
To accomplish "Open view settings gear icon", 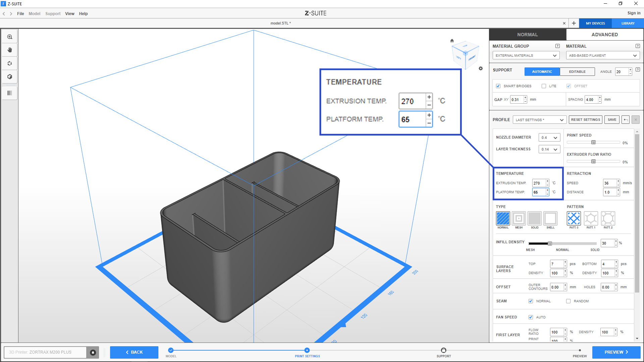I will [481, 68].
